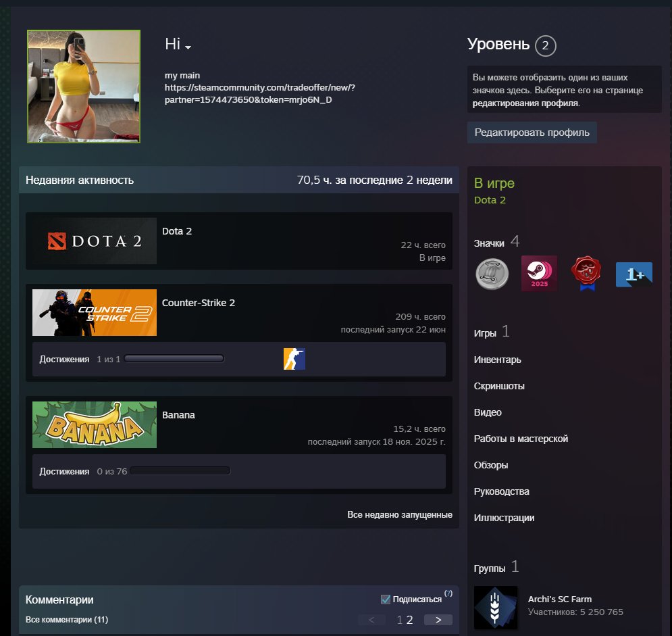
Task: Click the silver coin badge icon
Action: [492, 274]
